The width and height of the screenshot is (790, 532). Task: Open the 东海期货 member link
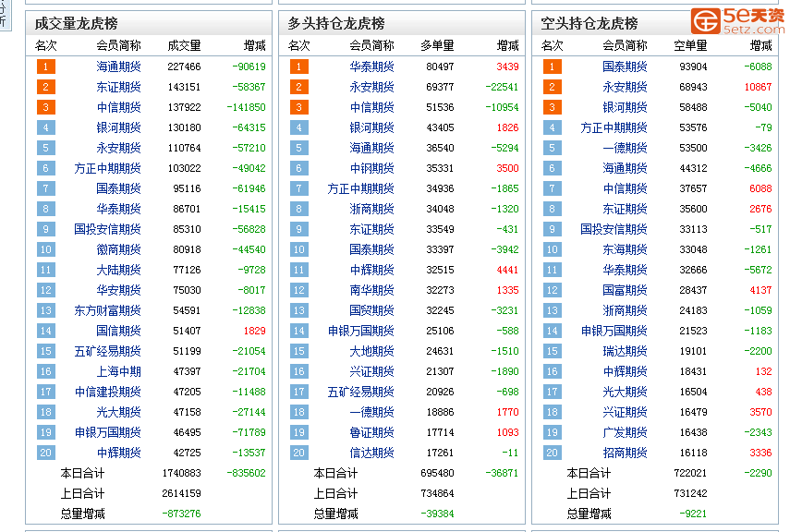coord(625,249)
